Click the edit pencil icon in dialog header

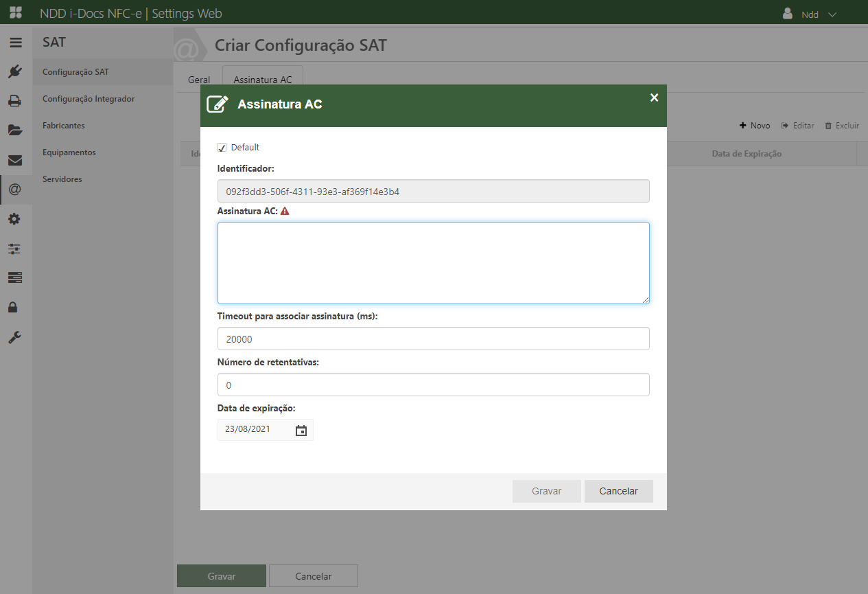click(218, 104)
